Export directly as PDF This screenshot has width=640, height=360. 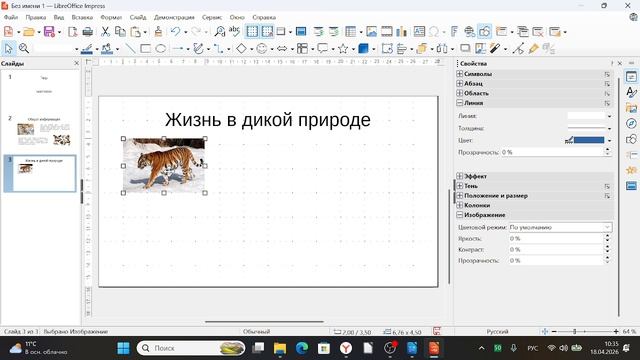[73, 32]
